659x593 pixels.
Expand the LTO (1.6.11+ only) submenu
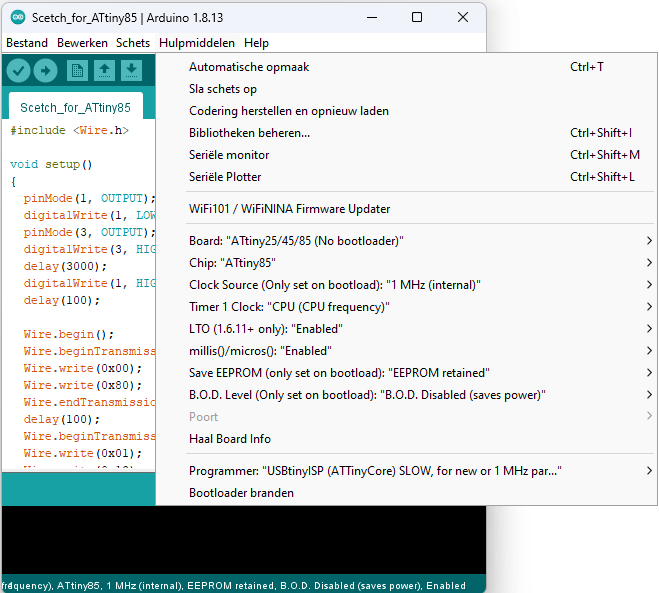pos(406,329)
